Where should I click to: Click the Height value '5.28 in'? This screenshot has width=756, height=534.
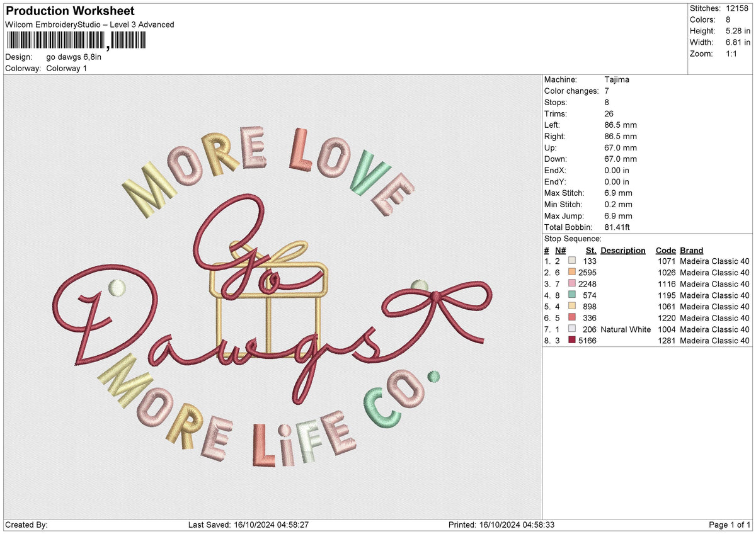(x=738, y=31)
